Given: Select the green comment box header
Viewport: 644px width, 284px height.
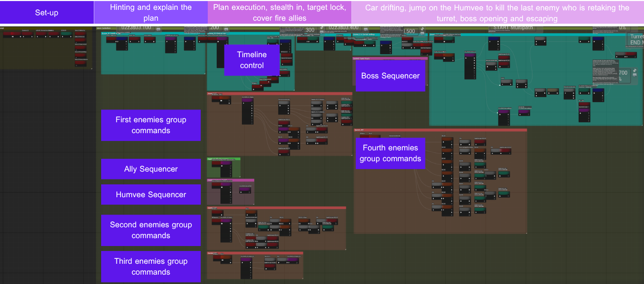Looking at the screenshot, I should tap(224, 159).
